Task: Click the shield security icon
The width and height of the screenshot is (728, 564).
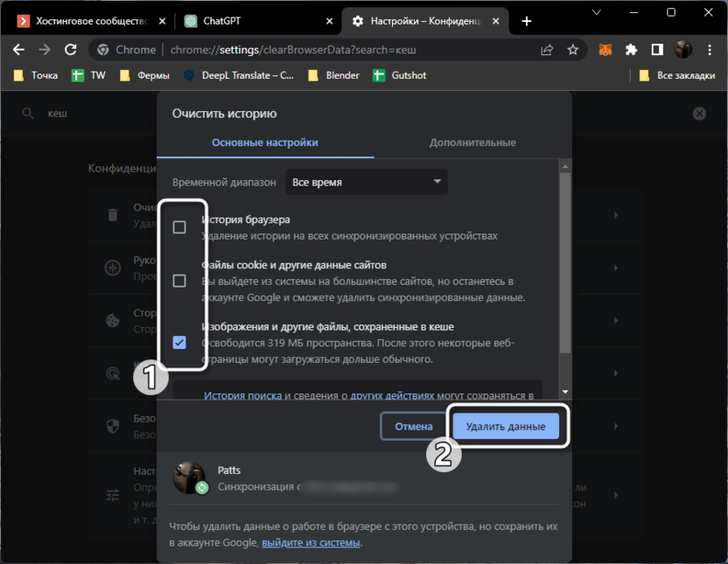Action: click(113, 426)
